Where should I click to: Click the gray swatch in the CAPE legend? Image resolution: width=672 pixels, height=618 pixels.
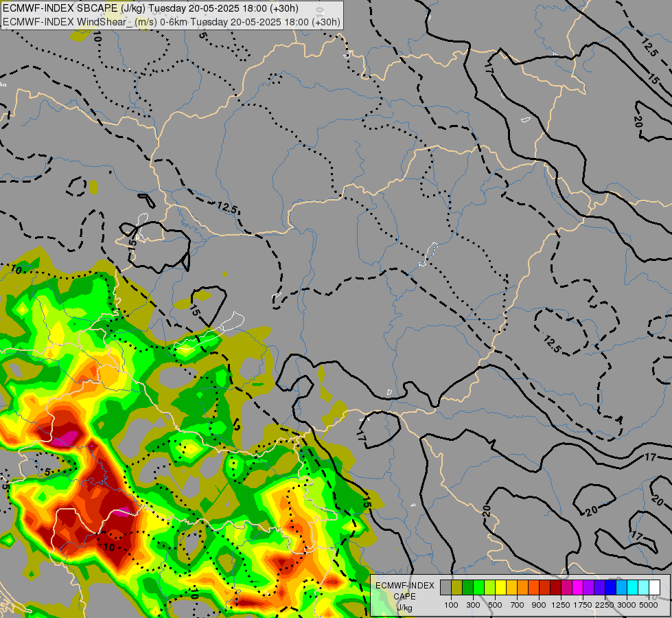tap(445, 587)
